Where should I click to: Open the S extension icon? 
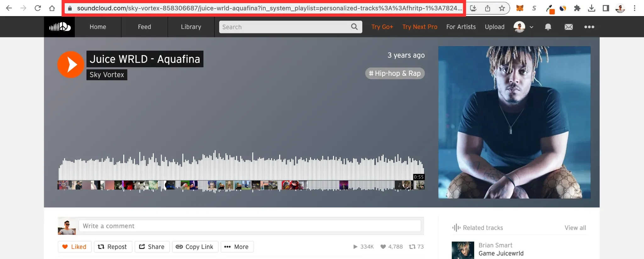point(534,8)
